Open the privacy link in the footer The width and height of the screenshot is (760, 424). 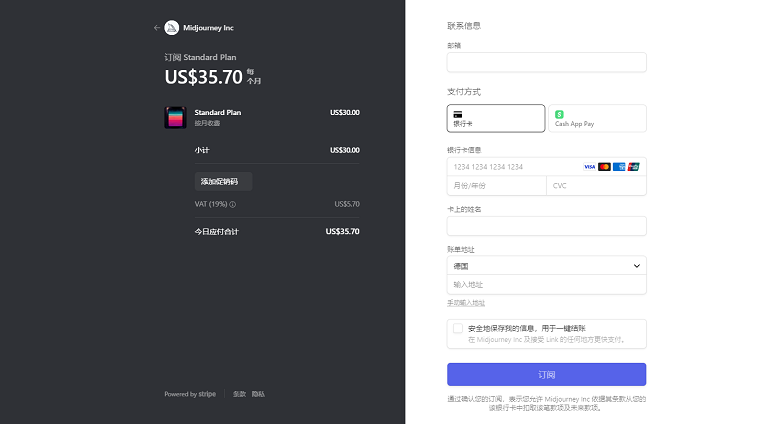(x=258, y=394)
